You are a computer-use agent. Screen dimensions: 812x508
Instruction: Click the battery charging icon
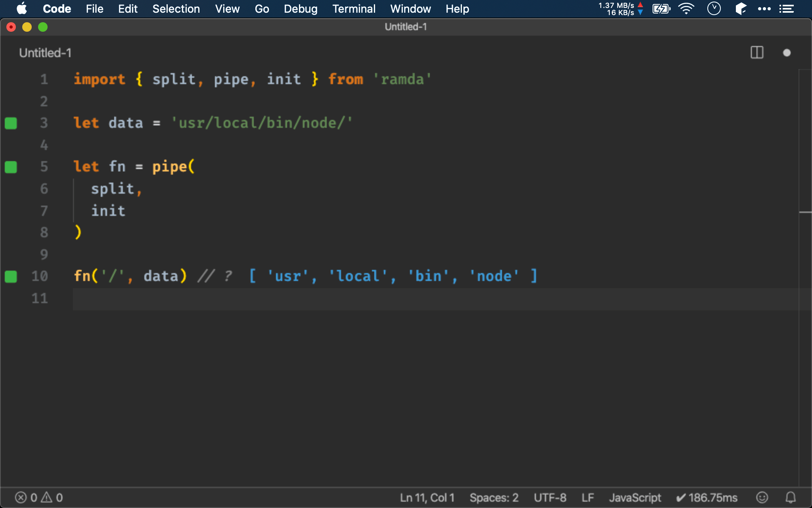pyautogui.click(x=661, y=9)
